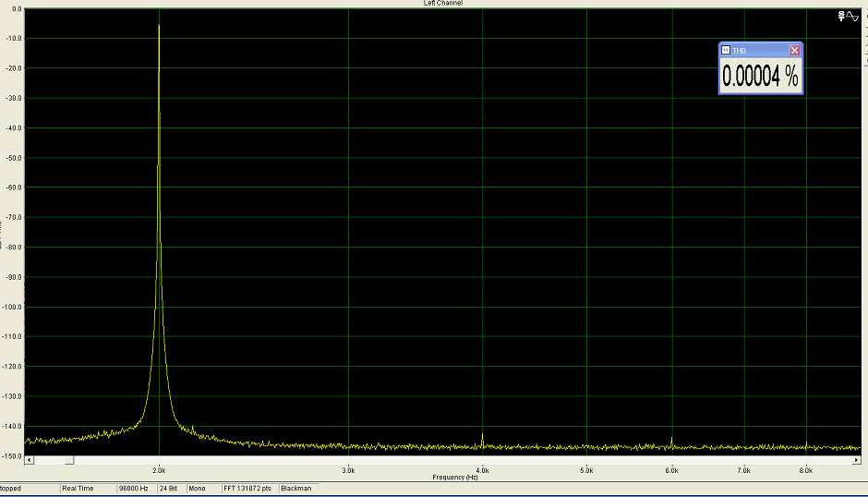
Task: Click the sine wave signal icon
Action: coord(852,17)
